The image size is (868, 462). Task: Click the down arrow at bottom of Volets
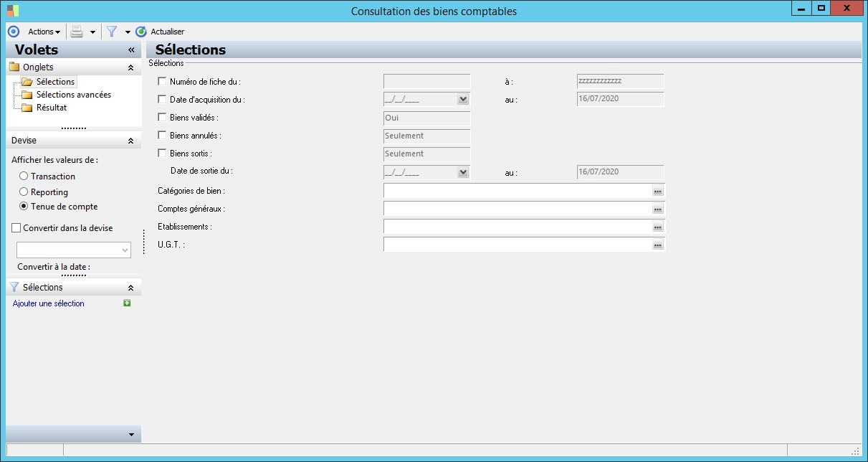pos(131,435)
